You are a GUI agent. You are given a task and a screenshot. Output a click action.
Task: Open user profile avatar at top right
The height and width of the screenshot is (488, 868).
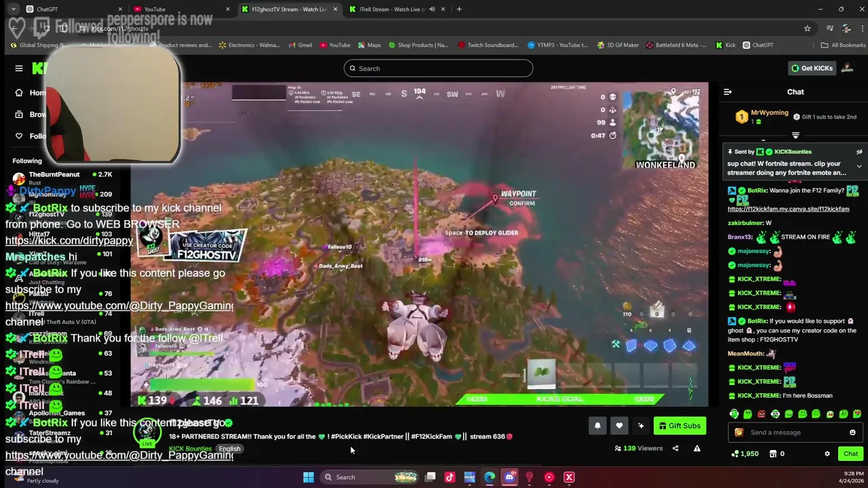pos(847,68)
